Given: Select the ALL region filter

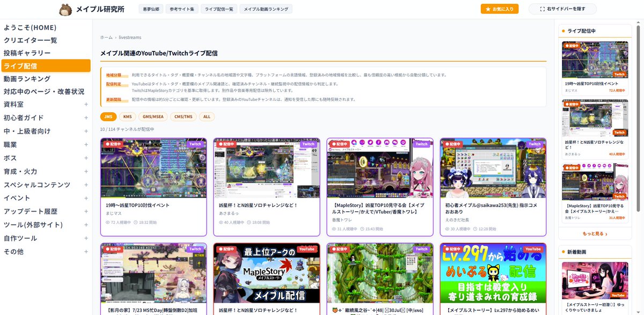Looking at the screenshot, I should pyautogui.click(x=207, y=116).
